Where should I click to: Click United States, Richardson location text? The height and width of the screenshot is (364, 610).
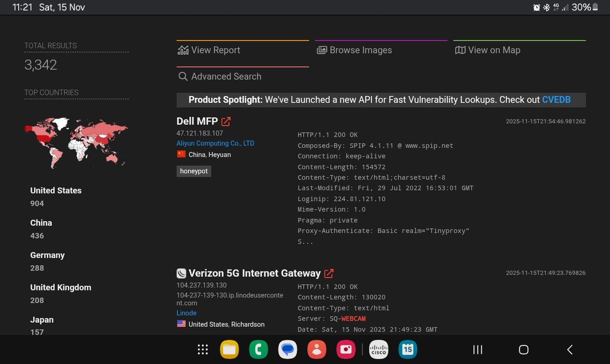(x=226, y=324)
